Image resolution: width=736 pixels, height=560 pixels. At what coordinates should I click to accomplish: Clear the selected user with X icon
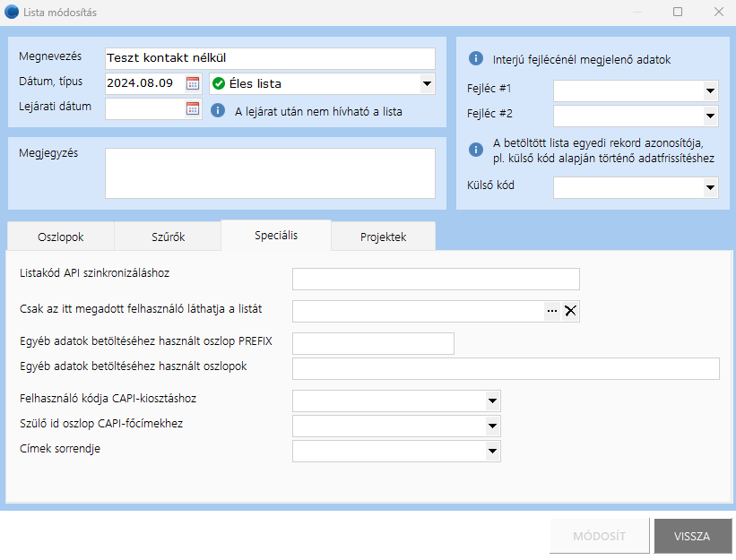[x=570, y=311]
